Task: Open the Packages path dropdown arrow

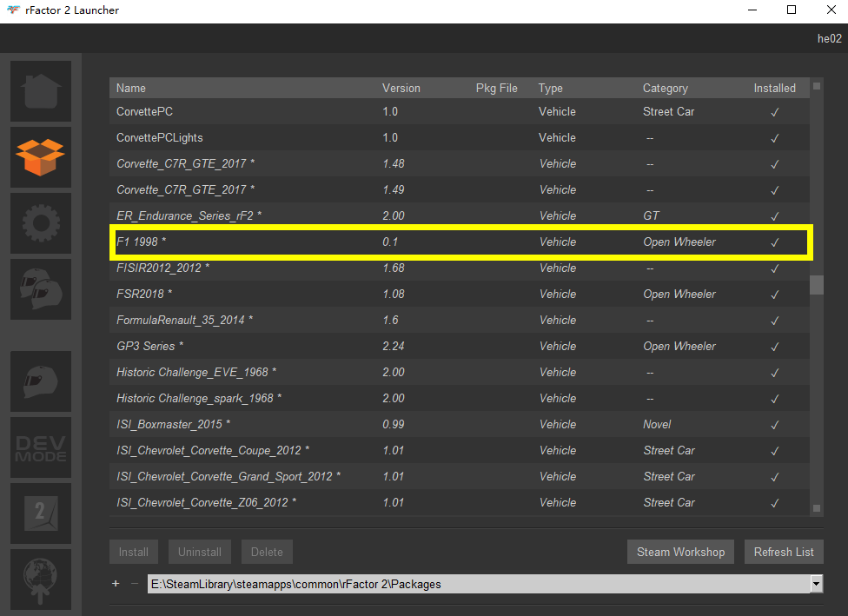Action: (x=816, y=584)
